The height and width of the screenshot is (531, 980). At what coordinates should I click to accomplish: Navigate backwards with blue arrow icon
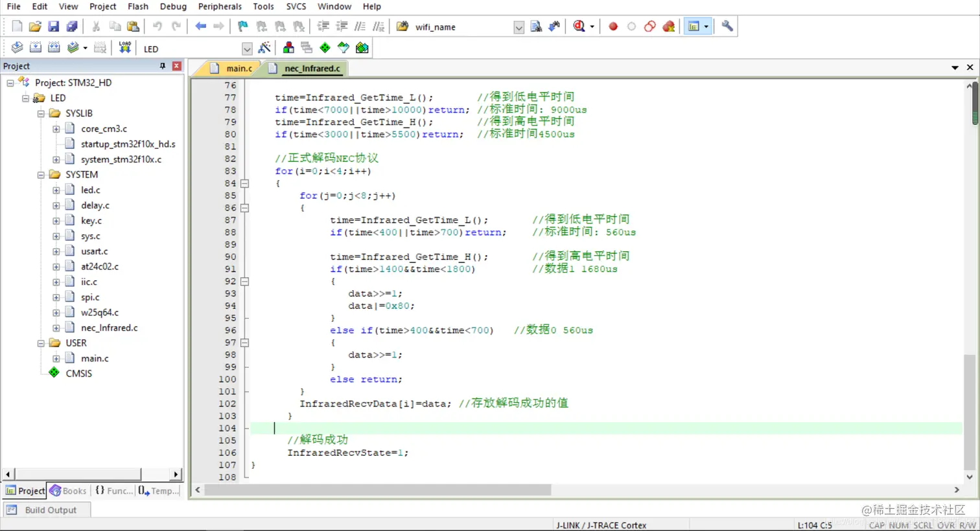[x=200, y=27]
